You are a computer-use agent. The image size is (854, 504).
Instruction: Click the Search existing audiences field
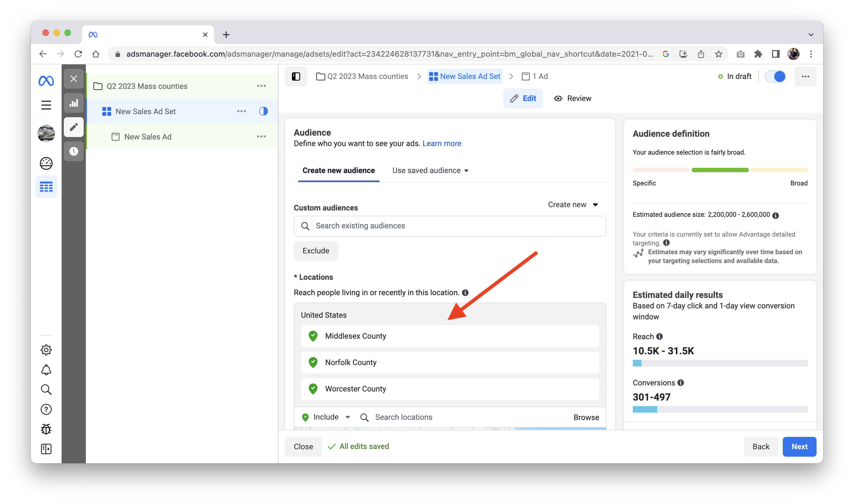click(450, 226)
